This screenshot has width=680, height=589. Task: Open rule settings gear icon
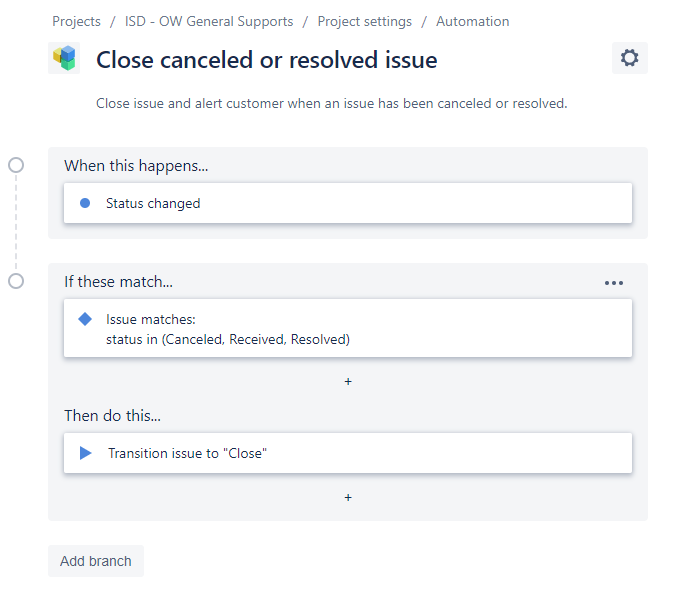629,58
